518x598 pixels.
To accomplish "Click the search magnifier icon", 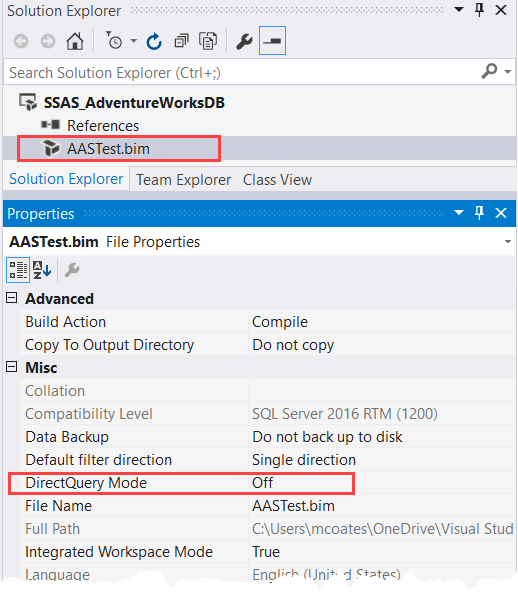I will coord(489,71).
